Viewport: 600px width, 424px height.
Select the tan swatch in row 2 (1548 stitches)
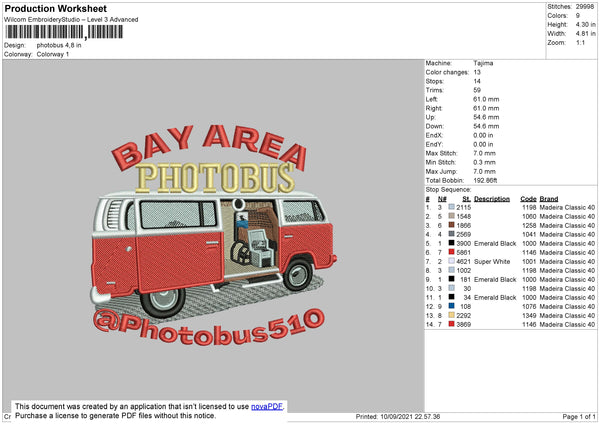[452, 216]
